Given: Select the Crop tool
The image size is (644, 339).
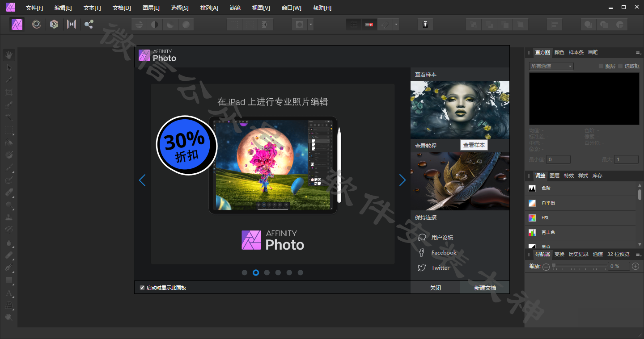Looking at the screenshot, I should tap(9, 92).
